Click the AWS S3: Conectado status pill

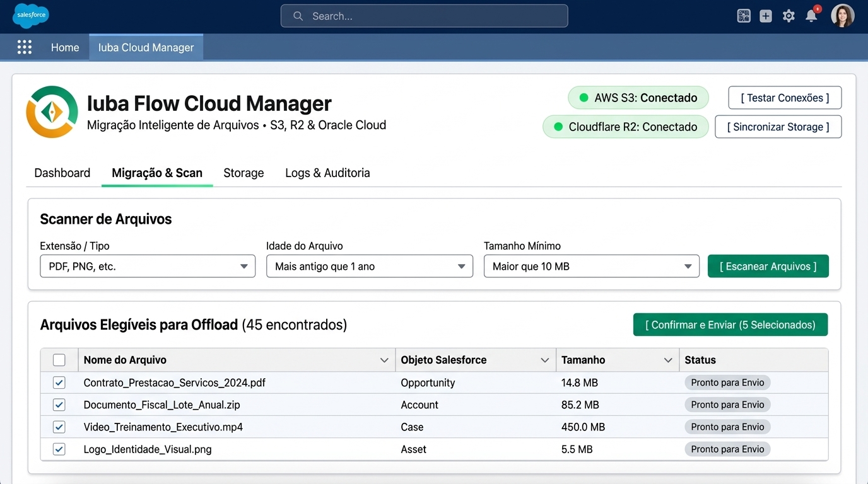tap(638, 98)
